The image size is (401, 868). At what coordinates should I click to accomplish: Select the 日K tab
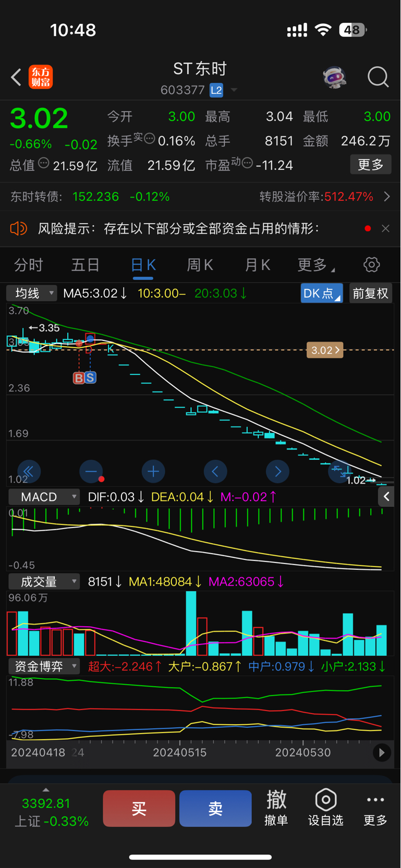point(143,265)
